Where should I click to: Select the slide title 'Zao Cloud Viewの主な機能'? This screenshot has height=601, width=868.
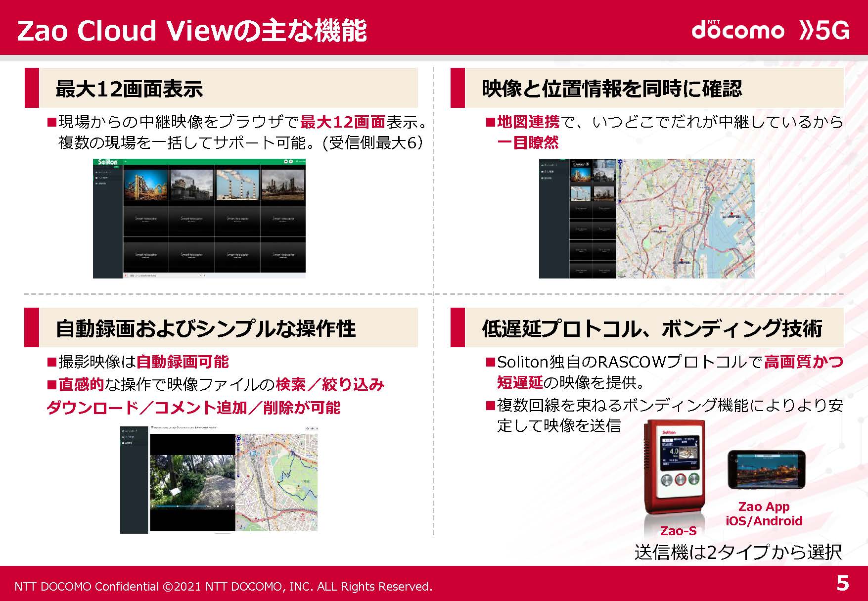pos(192,30)
